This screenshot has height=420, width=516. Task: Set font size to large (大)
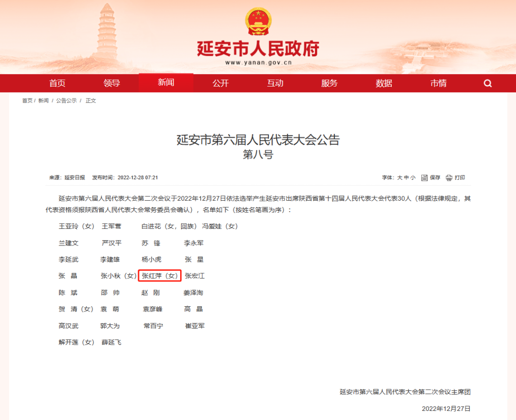[400, 178]
